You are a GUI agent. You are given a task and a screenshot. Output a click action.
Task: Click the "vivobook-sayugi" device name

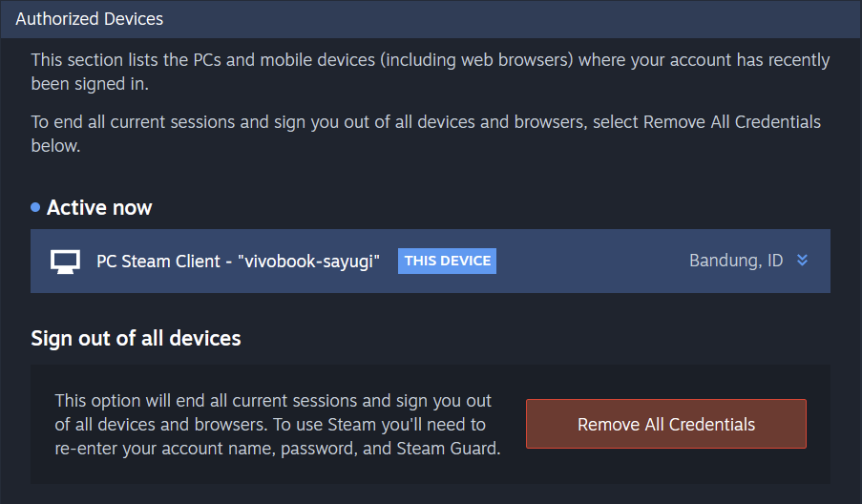pyautogui.click(x=309, y=262)
